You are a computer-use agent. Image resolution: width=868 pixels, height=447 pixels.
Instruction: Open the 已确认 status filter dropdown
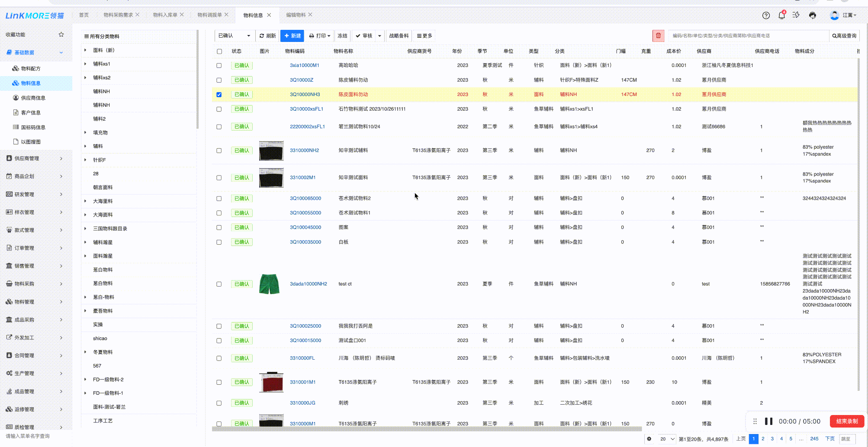(x=234, y=36)
